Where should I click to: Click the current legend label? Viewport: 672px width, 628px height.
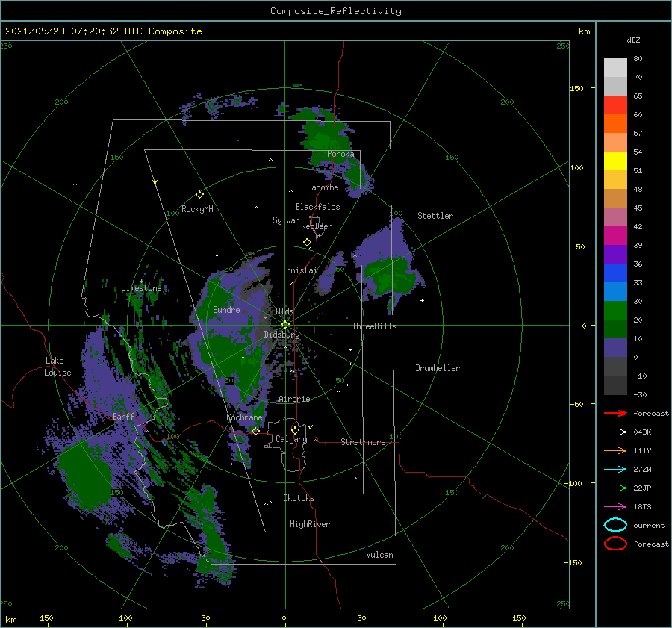pyautogui.click(x=649, y=525)
